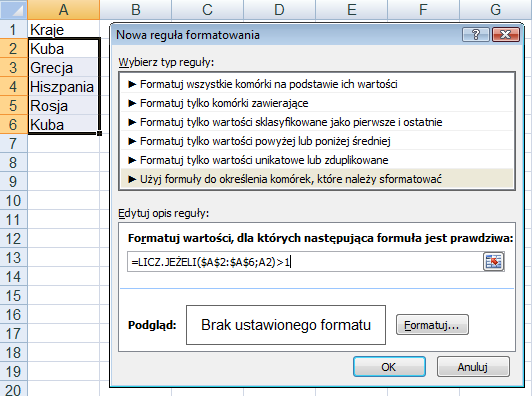Select column E header
Image resolution: width=532 pixels, height=396 pixels.
(351, 10)
